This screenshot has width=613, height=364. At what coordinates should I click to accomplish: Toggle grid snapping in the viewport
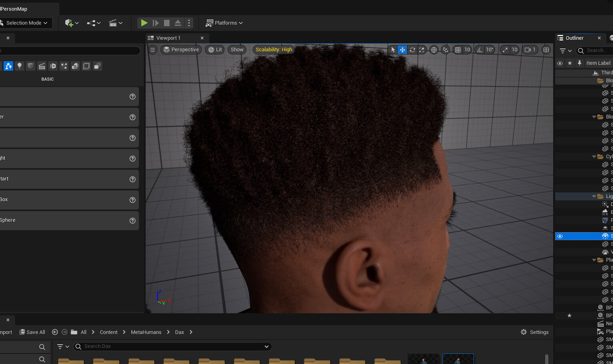[x=458, y=50]
